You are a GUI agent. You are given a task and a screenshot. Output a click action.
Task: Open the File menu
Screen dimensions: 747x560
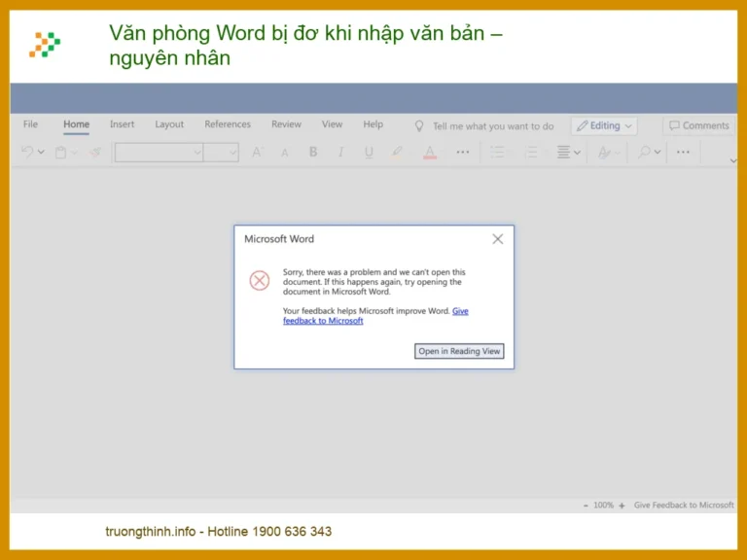30,124
